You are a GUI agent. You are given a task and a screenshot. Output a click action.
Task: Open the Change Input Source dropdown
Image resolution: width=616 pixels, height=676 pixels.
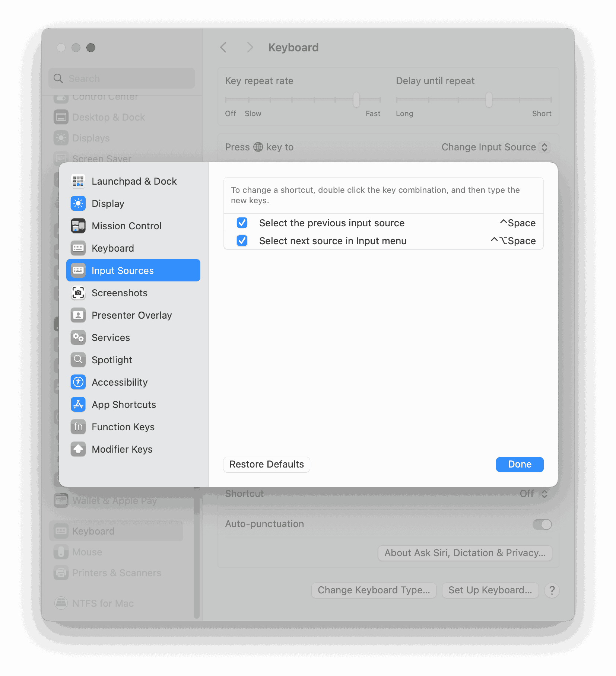[x=495, y=147]
